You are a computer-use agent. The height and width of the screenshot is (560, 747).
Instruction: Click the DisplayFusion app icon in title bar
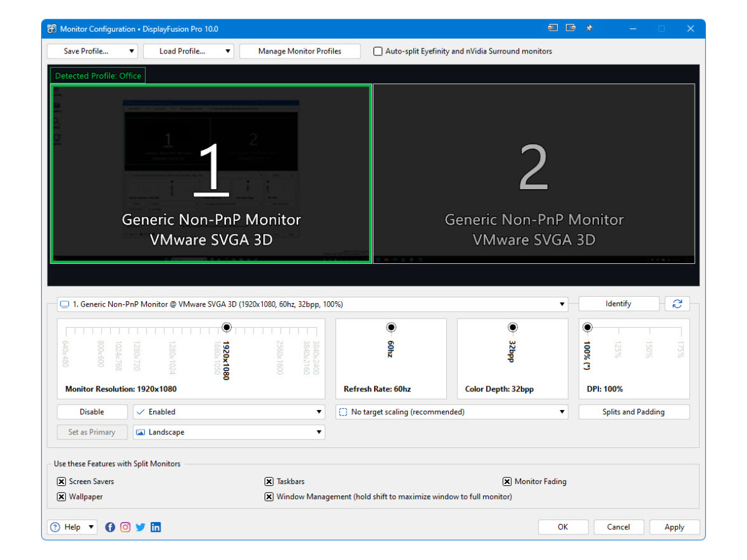52,29
